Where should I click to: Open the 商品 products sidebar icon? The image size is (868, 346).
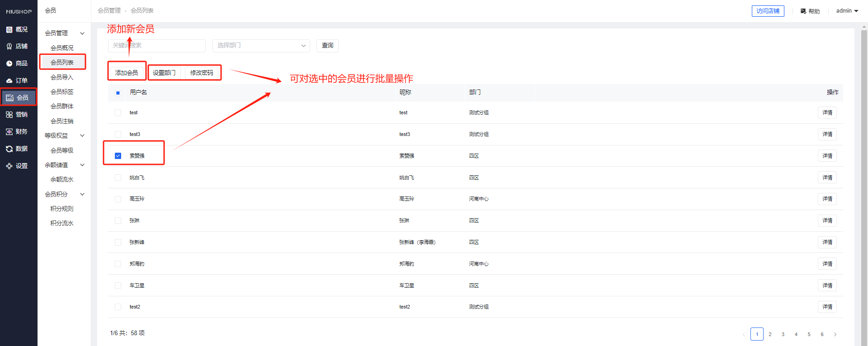click(9, 64)
